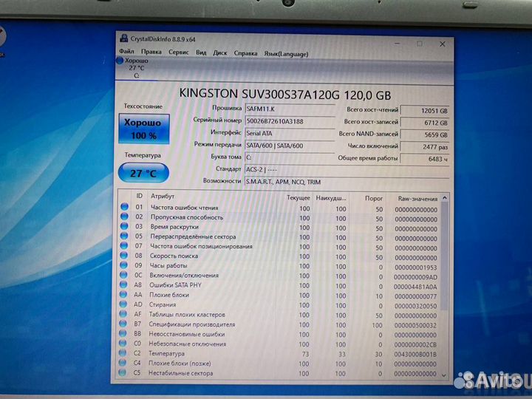Click the status icon for Небезопасные отключения
Screen dimensions: 532x399
click(x=123, y=343)
